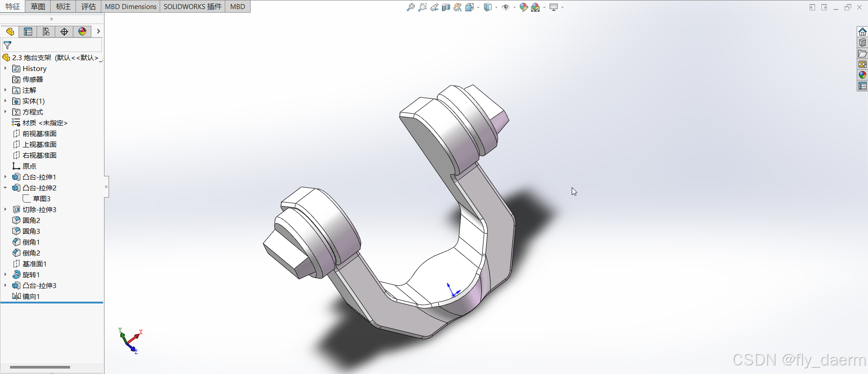Click the Hide/Show Items eye icon
Viewport: 868px width, 374px height.
coord(506,7)
